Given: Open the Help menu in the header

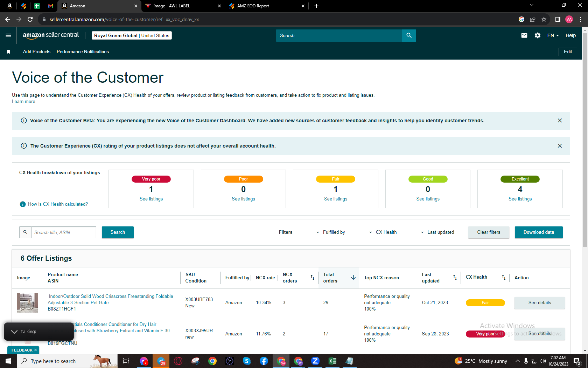Looking at the screenshot, I should coord(570,35).
